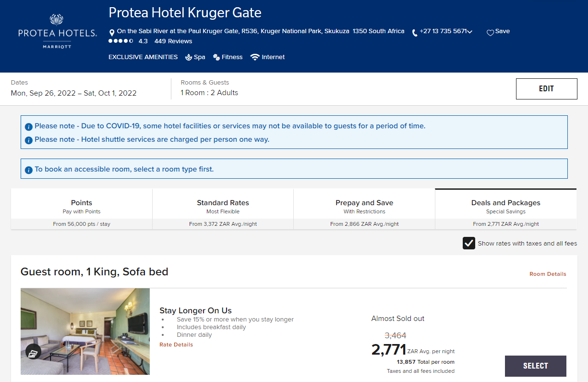Click the shuttle services notice info icon
The image size is (588, 382).
tap(28, 139)
